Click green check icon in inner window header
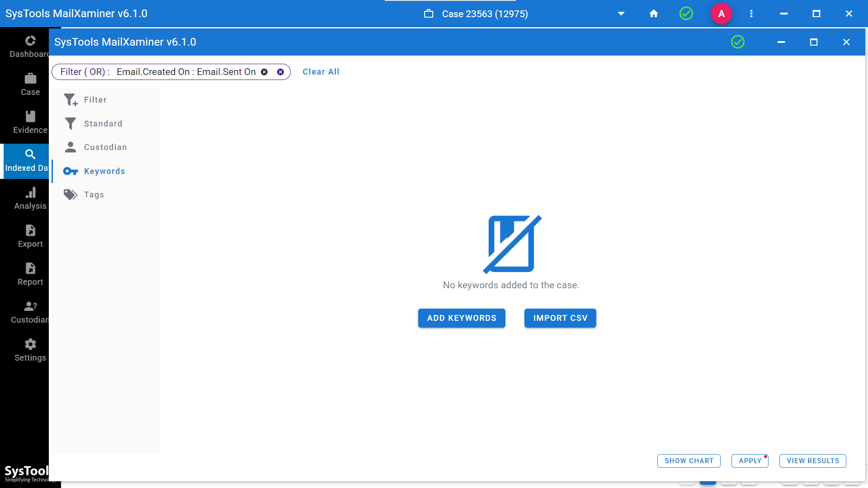The width and height of the screenshot is (868, 488). [x=738, y=42]
